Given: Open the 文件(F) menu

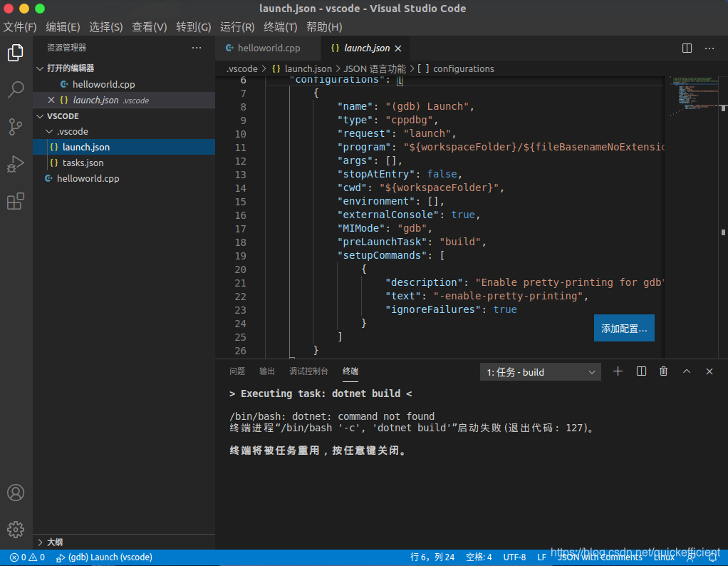Looking at the screenshot, I should click(x=19, y=27).
